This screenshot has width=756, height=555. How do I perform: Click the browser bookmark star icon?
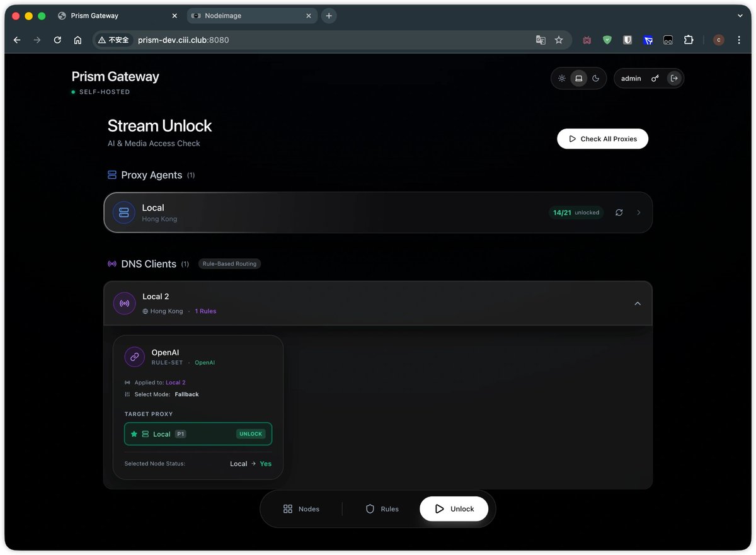click(559, 40)
